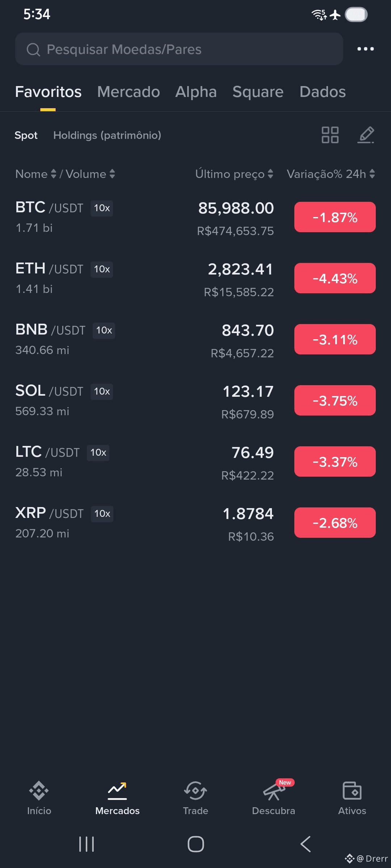This screenshot has height=868, width=391.
Task: Toggle BTC percentage change display badge
Action: (x=335, y=217)
